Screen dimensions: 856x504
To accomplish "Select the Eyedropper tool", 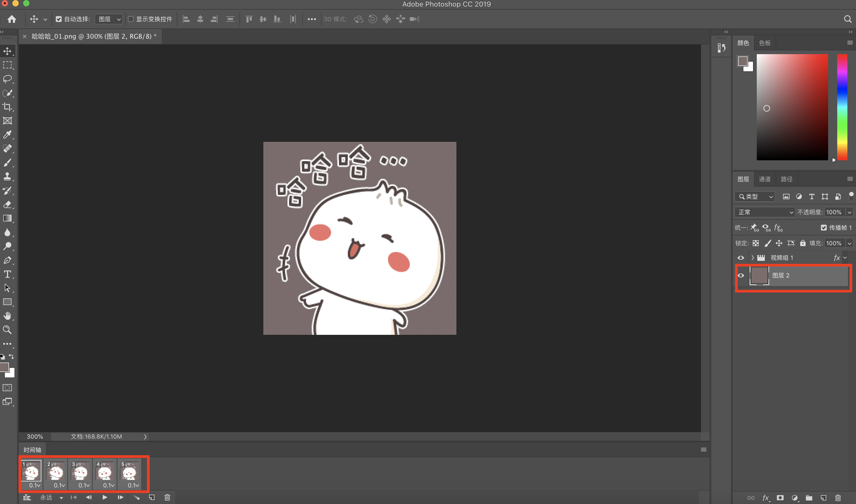I will (x=7, y=135).
